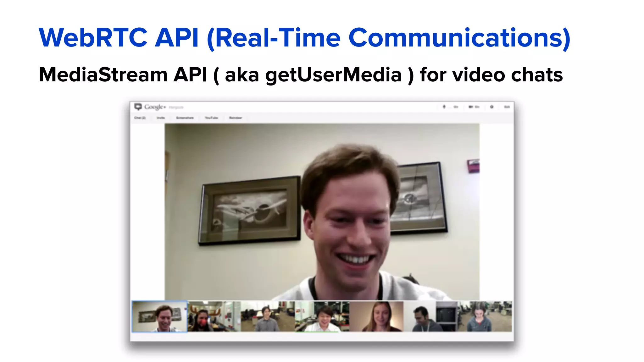This screenshot has width=644, height=362.
Task: Click the main video feed of smiling man
Action: click(322, 212)
